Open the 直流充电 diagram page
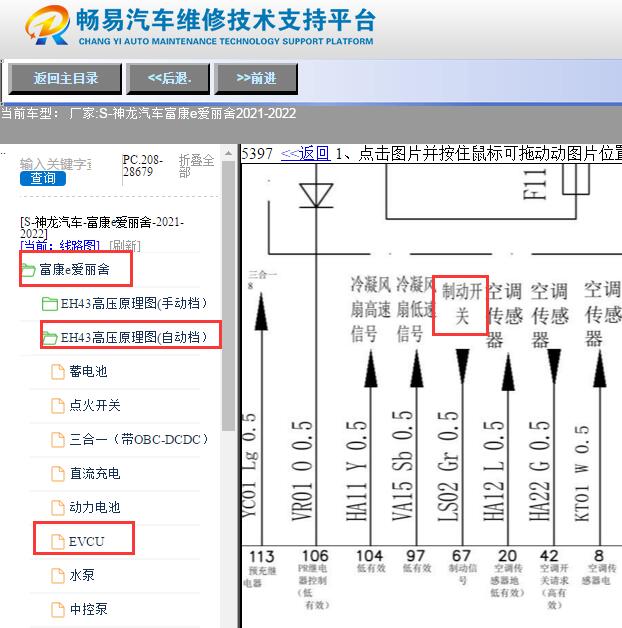The image size is (622, 628). (95, 473)
